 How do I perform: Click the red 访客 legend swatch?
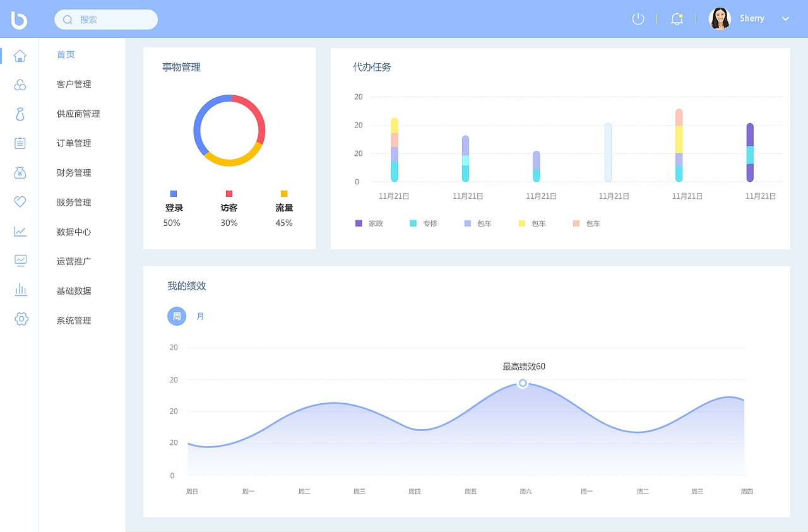pyautogui.click(x=229, y=194)
